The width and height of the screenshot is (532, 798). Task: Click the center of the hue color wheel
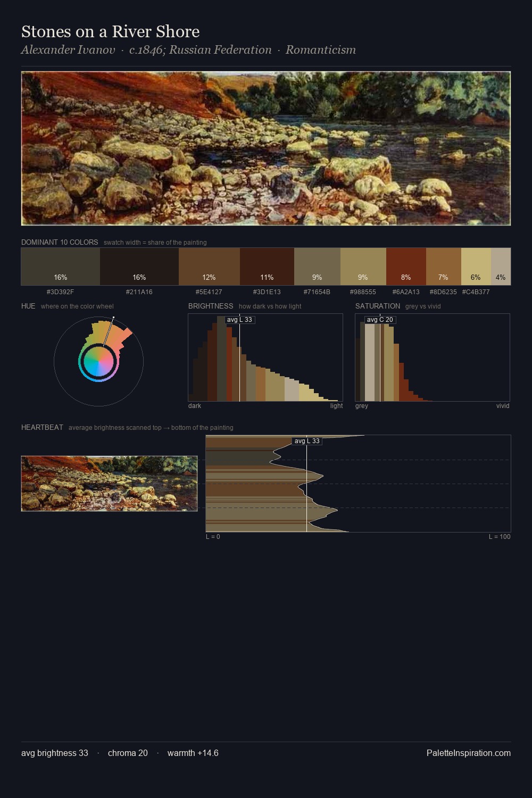(98, 362)
